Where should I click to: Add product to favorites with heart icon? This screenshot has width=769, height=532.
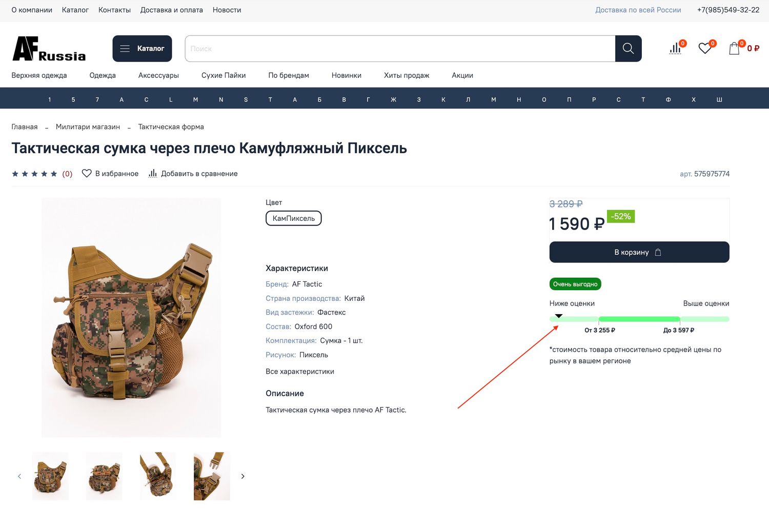pyautogui.click(x=87, y=174)
